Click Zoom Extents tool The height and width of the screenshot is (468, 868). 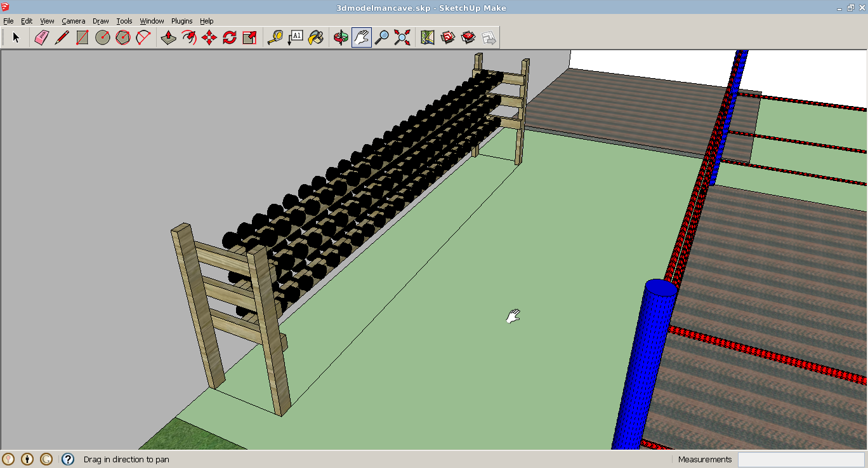(x=402, y=37)
